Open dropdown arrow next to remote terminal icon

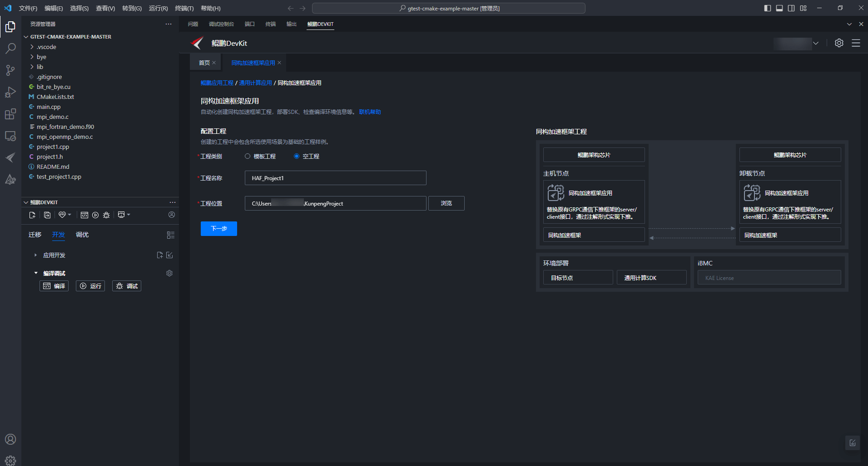pos(129,215)
